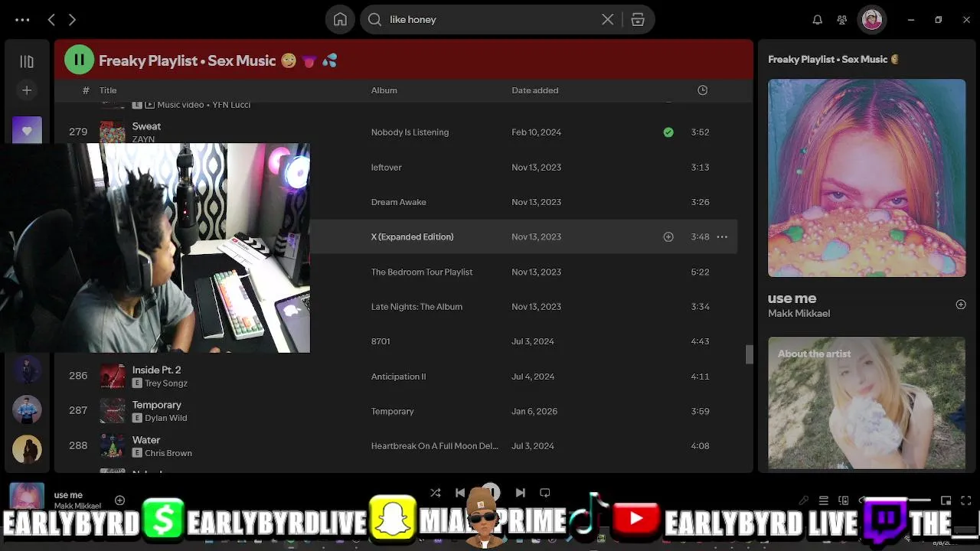Sort by the Title column header
Image resolution: width=980 pixels, height=551 pixels.
tap(108, 90)
